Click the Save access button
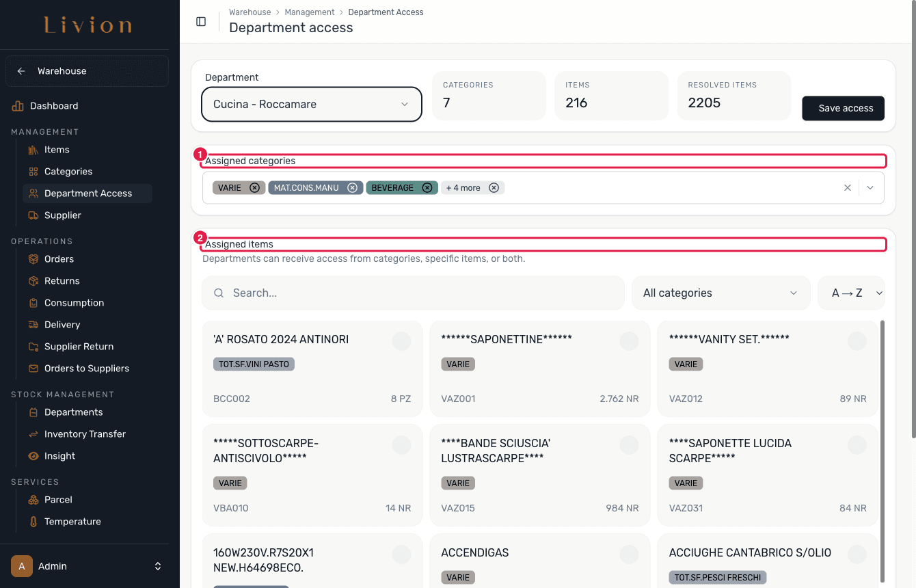Image resolution: width=916 pixels, height=588 pixels. (x=844, y=108)
